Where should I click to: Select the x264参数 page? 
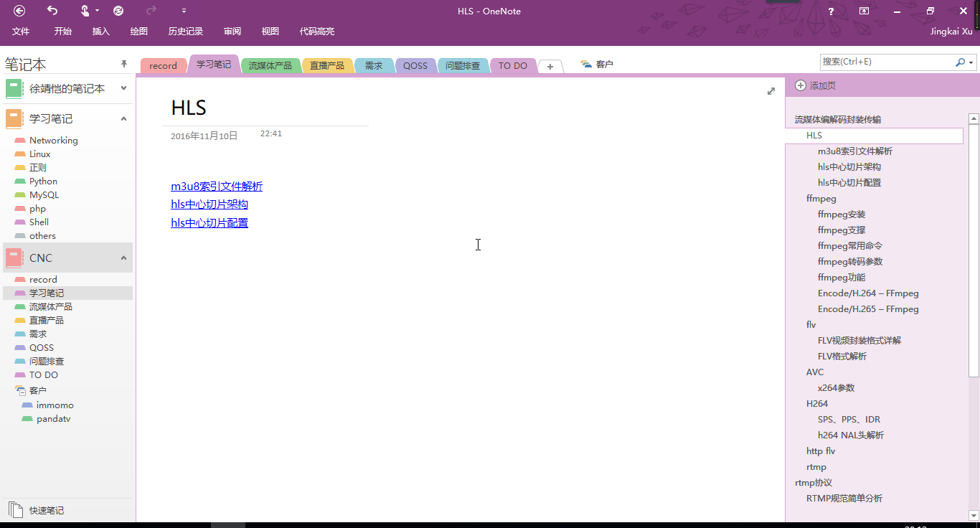coord(836,388)
